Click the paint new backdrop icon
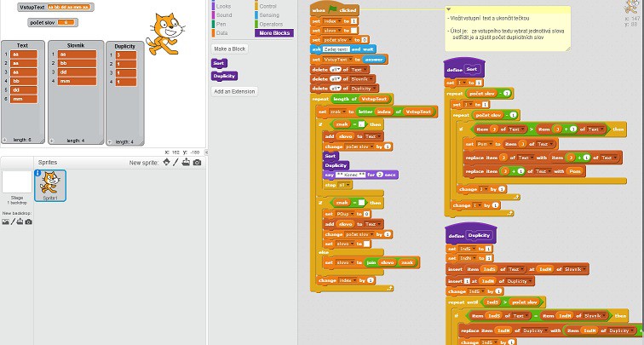 coord(13,221)
